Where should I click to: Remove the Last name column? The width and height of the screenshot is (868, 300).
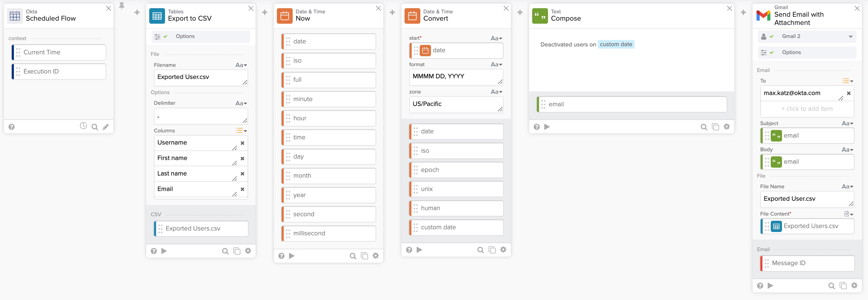[242, 174]
